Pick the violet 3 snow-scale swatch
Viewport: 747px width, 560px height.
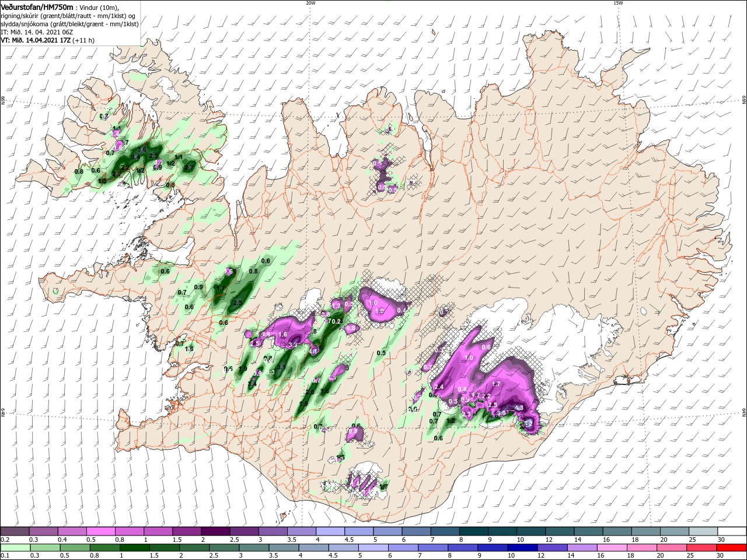[273, 531]
